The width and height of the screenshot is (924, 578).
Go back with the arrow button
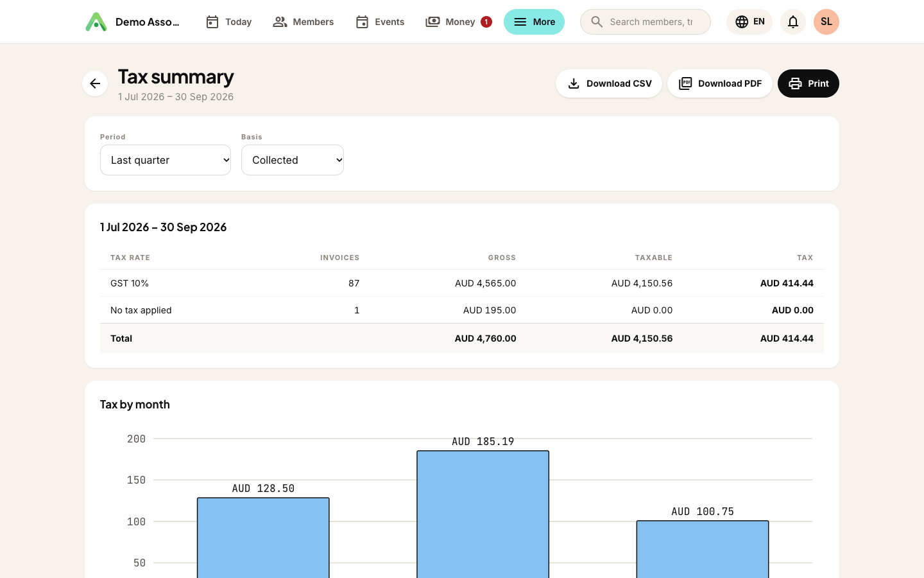pyautogui.click(x=95, y=83)
